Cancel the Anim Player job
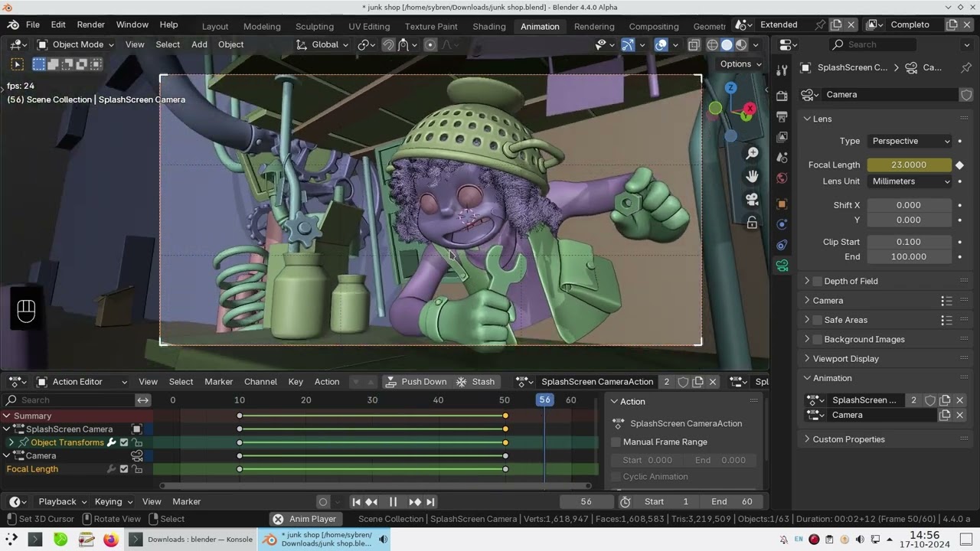The width and height of the screenshot is (980, 551). pos(278,519)
